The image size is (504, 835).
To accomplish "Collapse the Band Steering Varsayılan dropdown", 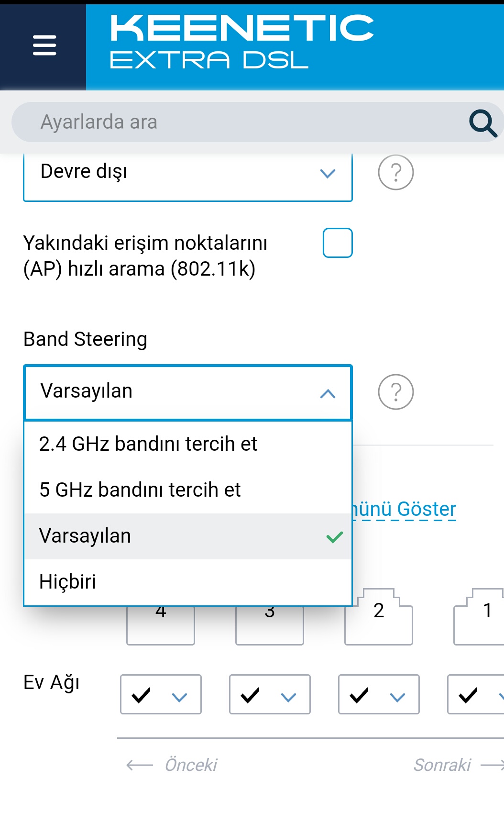I will click(188, 392).
